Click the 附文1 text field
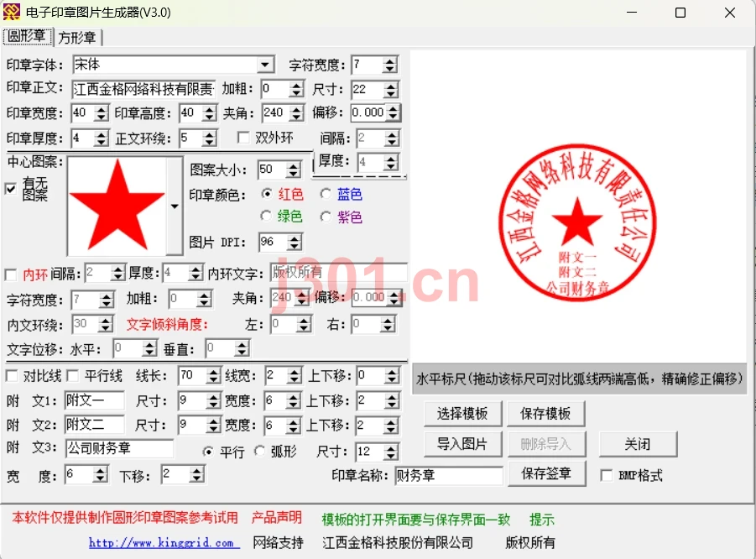Image resolution: width=756 pixels, height=559 pixels. pyautogui.click(x=95, y=400)
